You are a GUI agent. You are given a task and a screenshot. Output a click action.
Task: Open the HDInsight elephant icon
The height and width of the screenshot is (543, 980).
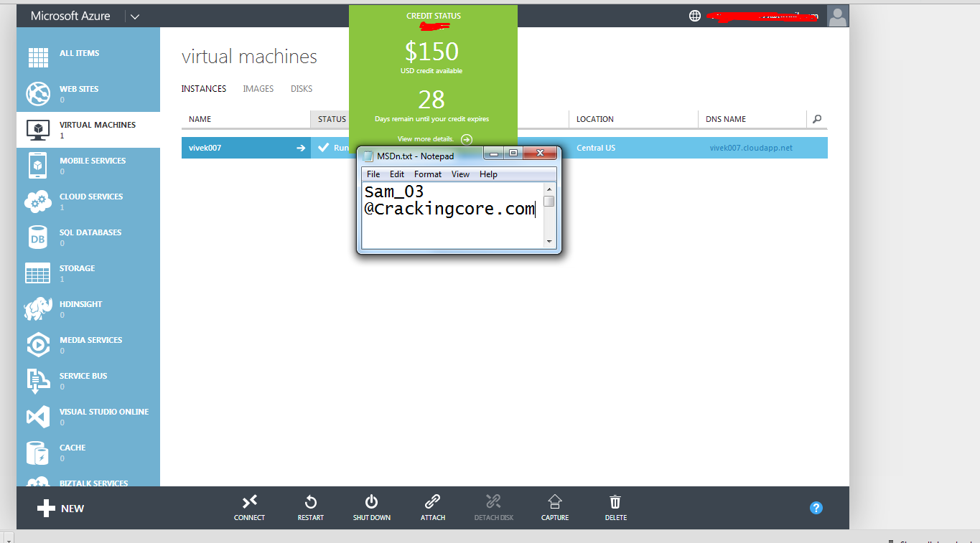coord(38,309)
